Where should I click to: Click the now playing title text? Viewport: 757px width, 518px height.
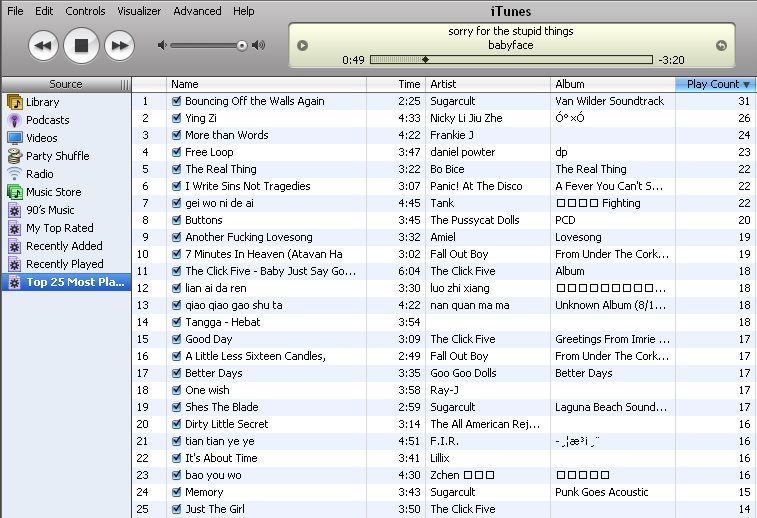[511, 31]
